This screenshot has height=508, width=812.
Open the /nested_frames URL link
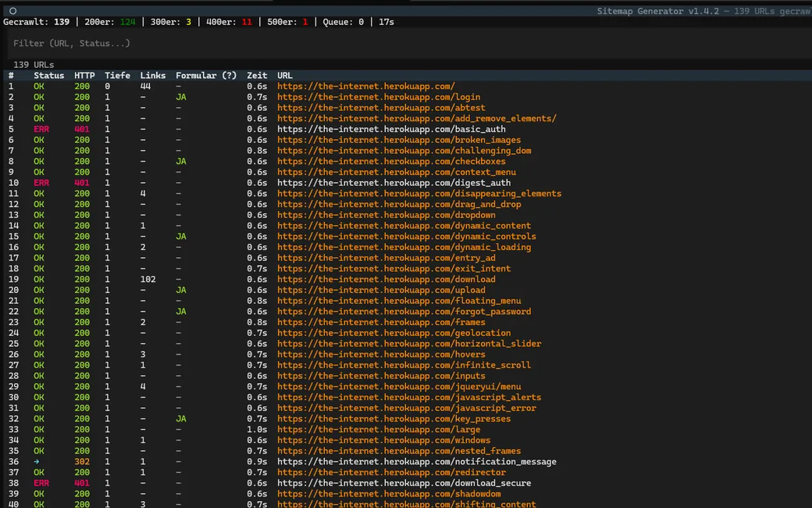coord(399,450)
